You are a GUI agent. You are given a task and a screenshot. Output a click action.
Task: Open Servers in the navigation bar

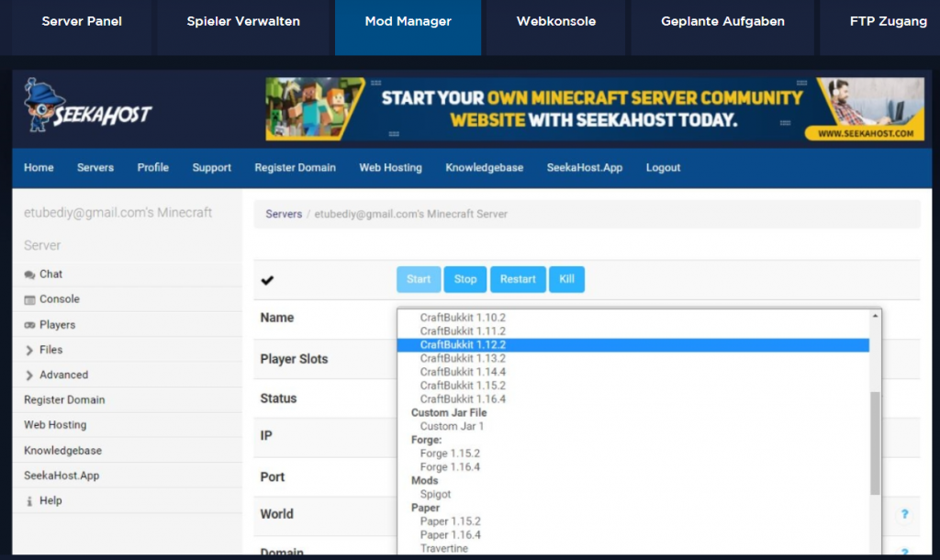tap(95, 168)
